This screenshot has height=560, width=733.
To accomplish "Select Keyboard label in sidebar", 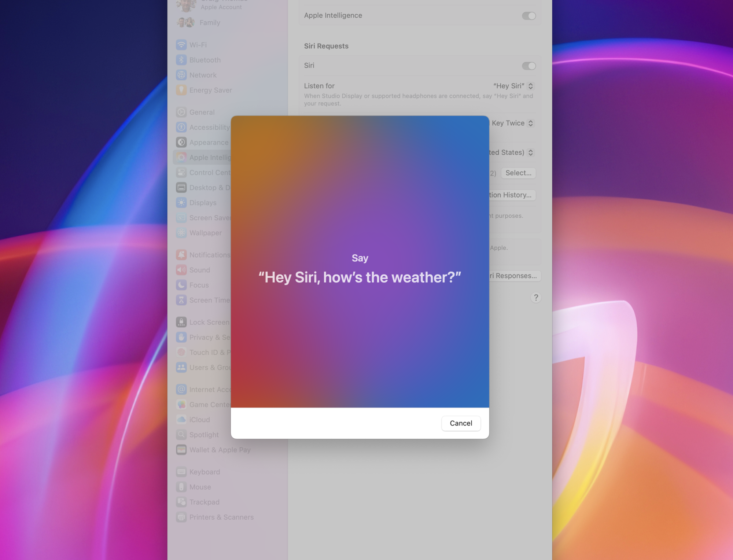I will click(205, 472).
